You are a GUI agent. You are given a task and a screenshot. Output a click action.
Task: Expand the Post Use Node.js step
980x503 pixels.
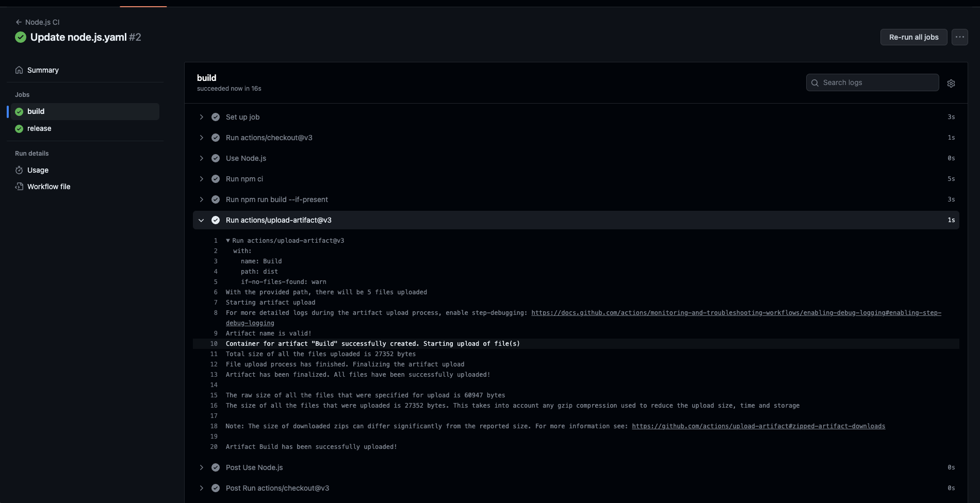pos(201,467)
